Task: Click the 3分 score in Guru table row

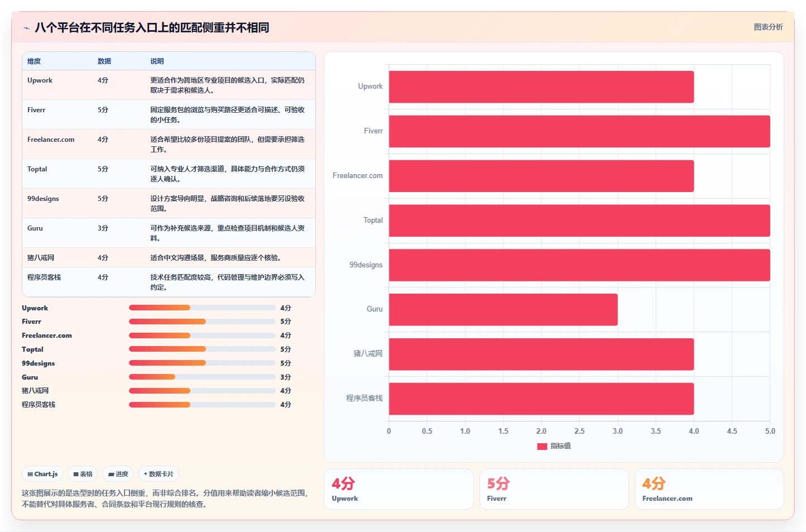Action: click(103, 228)
